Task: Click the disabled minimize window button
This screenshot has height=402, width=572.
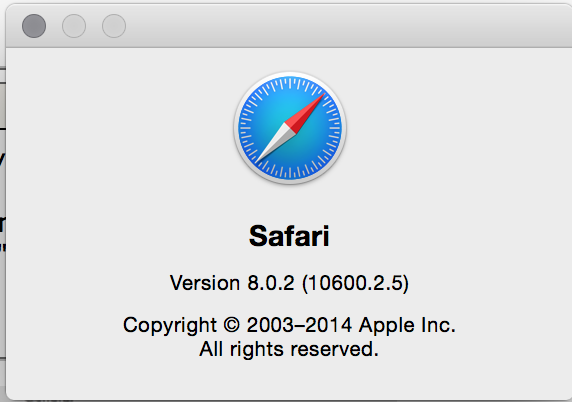Action: click(74, 26)
